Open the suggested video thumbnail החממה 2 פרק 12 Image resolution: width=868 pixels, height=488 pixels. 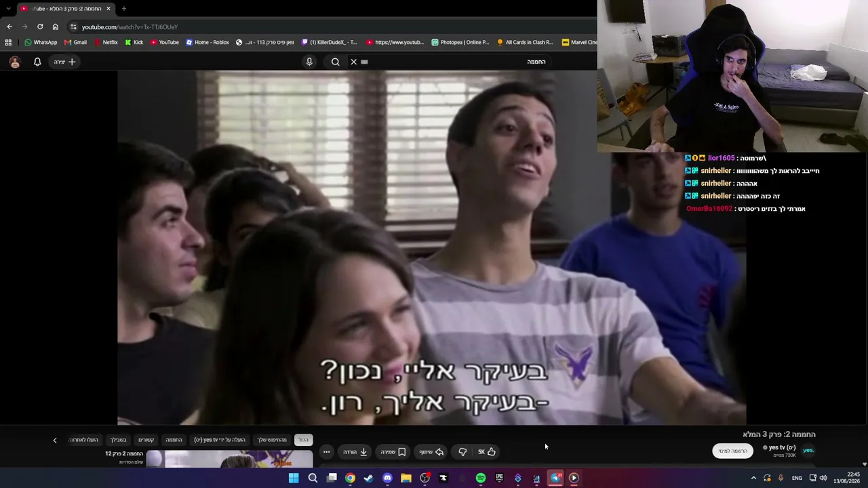click(231, 460)
